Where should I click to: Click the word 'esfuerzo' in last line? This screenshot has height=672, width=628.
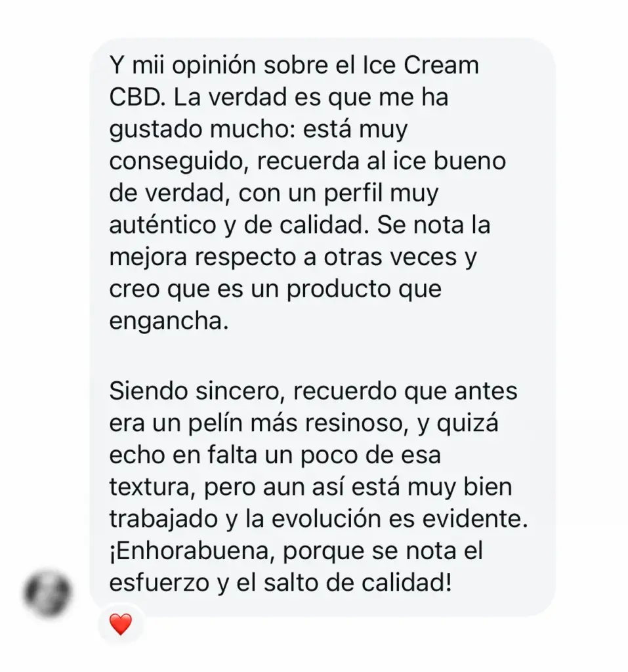point(159,583)
